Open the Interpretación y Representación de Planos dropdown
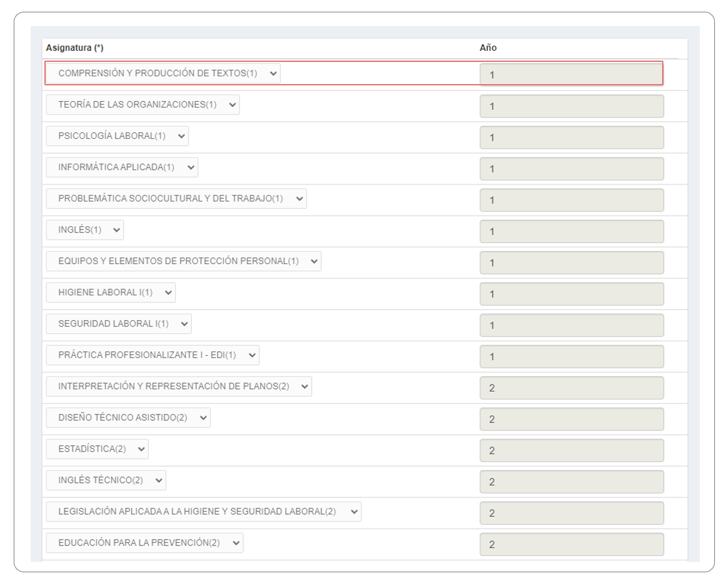728x584 pixels. click(x=179, y=387)
